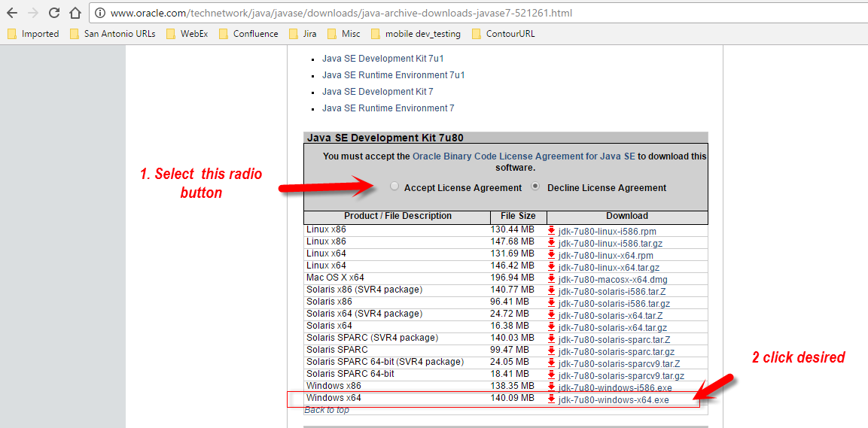This screenshot has width=868, height=428.
Task: Download jdk-7u80-linux-x64.tar.gz file link
Action: tap(609, 268)
